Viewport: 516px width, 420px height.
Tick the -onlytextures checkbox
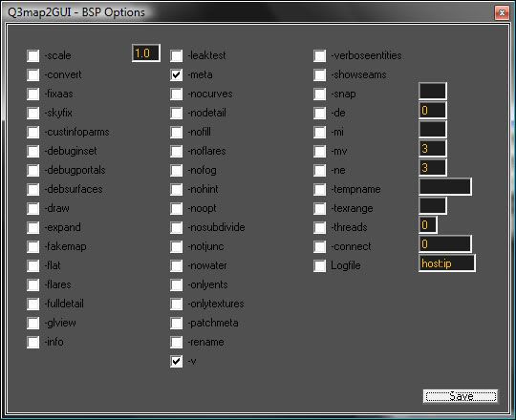point(177,304)
